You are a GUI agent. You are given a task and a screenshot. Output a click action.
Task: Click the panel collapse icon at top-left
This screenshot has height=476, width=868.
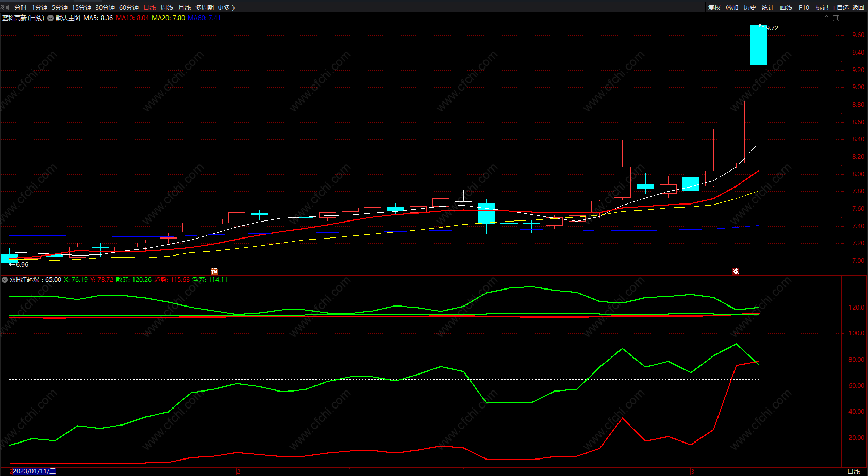pos(5,7)
